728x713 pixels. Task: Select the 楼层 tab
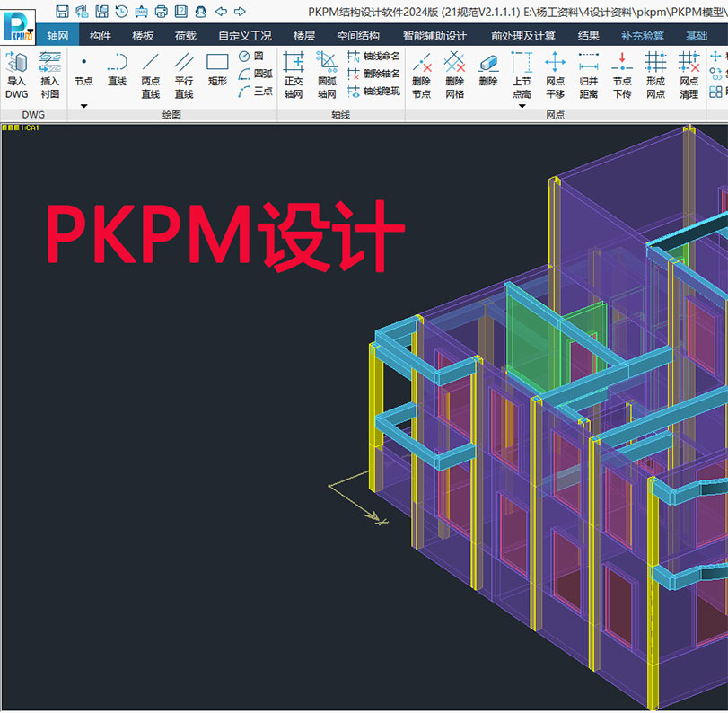304,36
